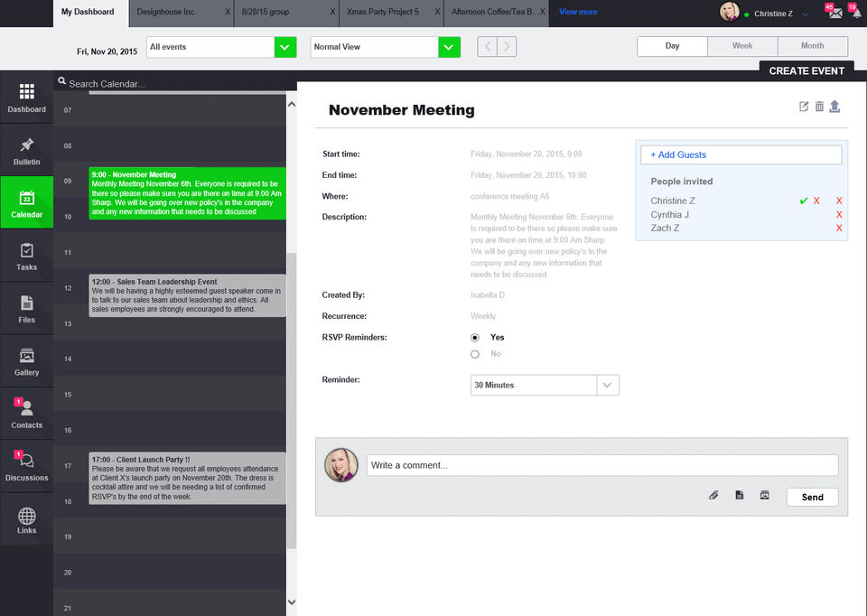Click the attach file paperclip icon
Image resolution: width=867 pixels, height=616 pixels.
click(713, 495)
